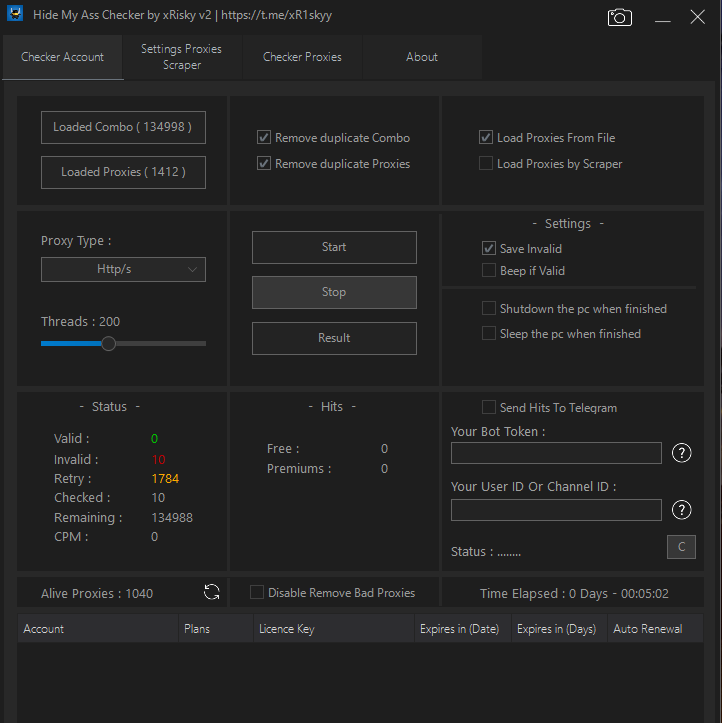Screen dimensions: 722x723
Task: Switch to Settings Proxies Scraper tab
Action: click(182, 57)
